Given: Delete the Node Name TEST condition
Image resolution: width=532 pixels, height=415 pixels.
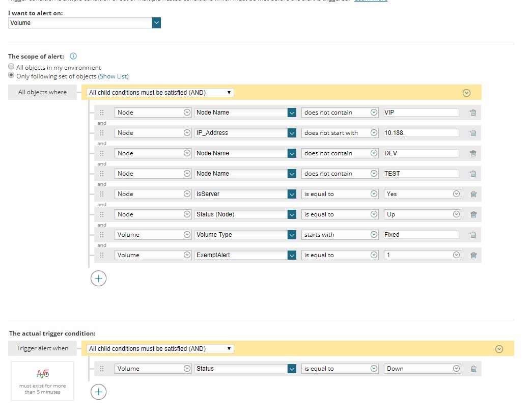Looking at the screenshot, I should tap(473, 174).
